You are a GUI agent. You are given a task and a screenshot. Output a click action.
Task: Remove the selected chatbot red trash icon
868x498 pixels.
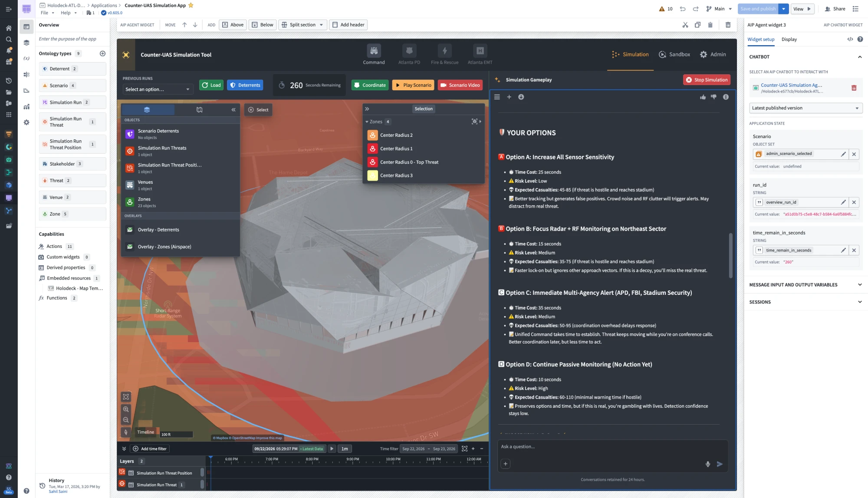854,88
